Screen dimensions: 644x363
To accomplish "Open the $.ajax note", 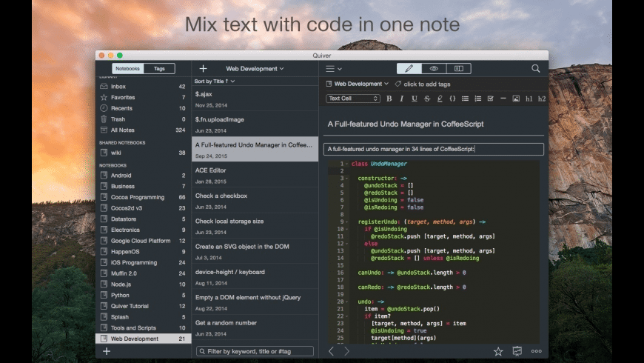I will 255,99.
